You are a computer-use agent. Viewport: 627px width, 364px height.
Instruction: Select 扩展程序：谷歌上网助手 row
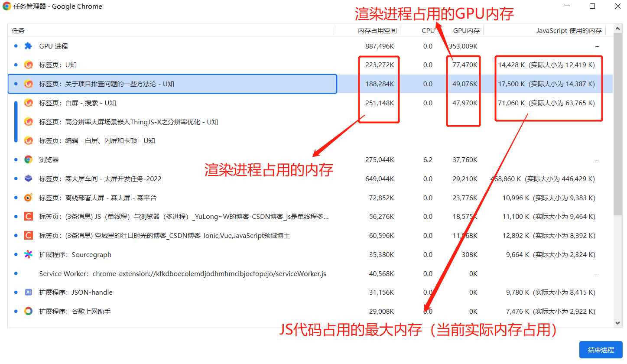pos(310,311)
